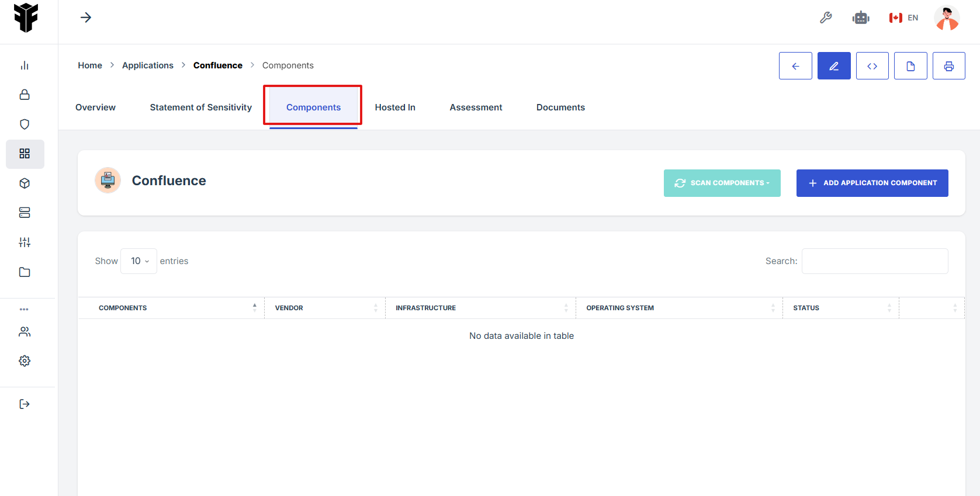980x496 pixels.
Task: Switch to the Hosted In tab
Action: 395,107
